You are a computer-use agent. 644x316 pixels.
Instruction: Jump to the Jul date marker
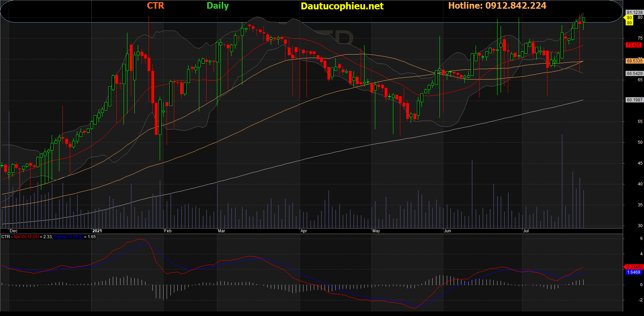pyautogui.click(x=526, y=231)
